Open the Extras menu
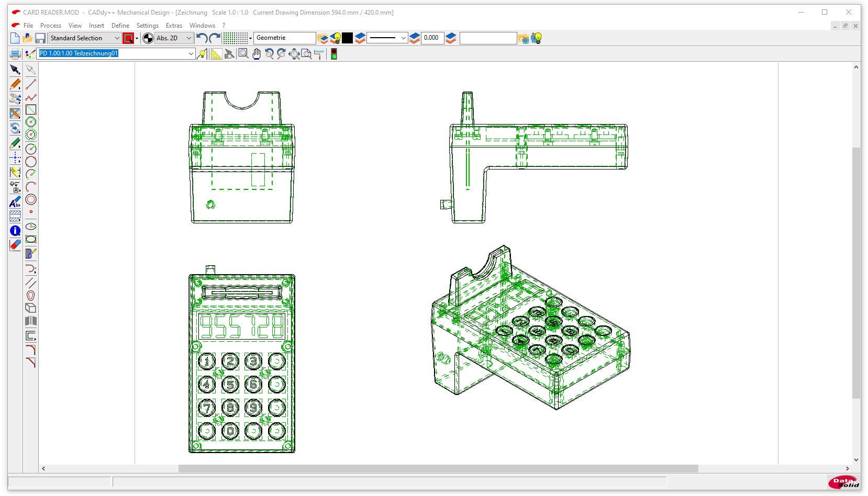 click(x=174, y=26)
